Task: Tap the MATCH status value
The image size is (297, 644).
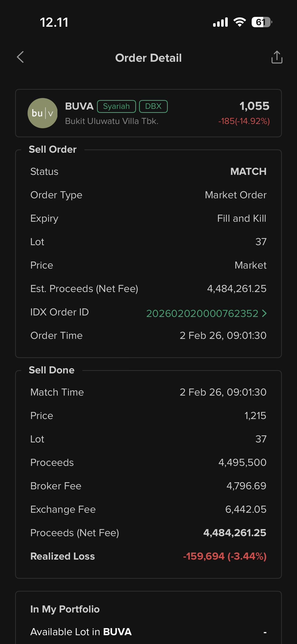Action: point(248,172)
